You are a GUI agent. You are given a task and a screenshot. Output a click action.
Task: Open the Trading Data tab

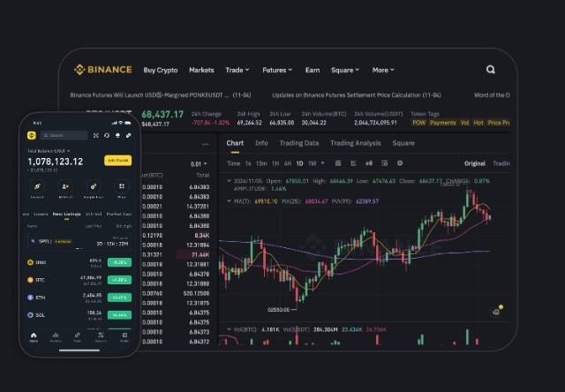coord(299,143)
